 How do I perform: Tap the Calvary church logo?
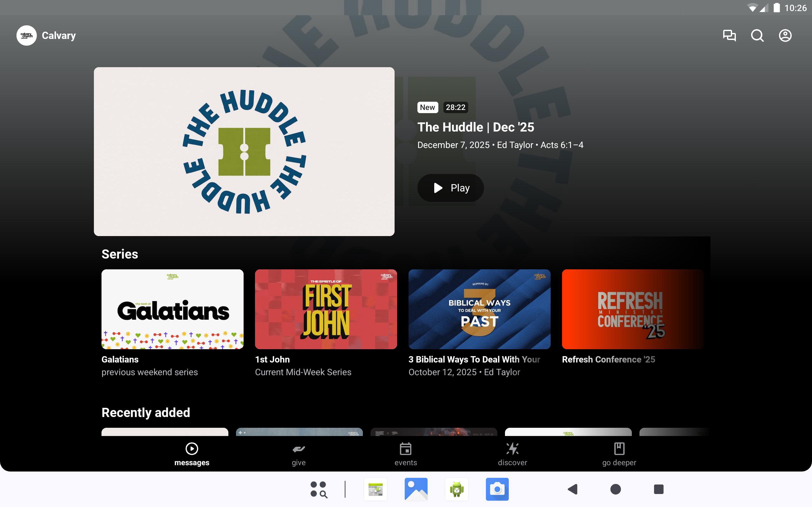click(27, 35)
